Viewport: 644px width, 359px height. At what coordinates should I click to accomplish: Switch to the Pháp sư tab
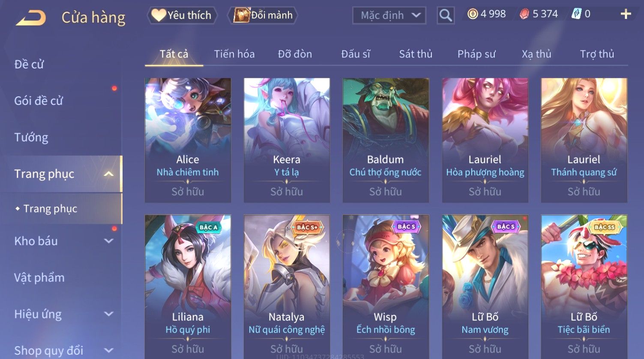click(476, 54)
